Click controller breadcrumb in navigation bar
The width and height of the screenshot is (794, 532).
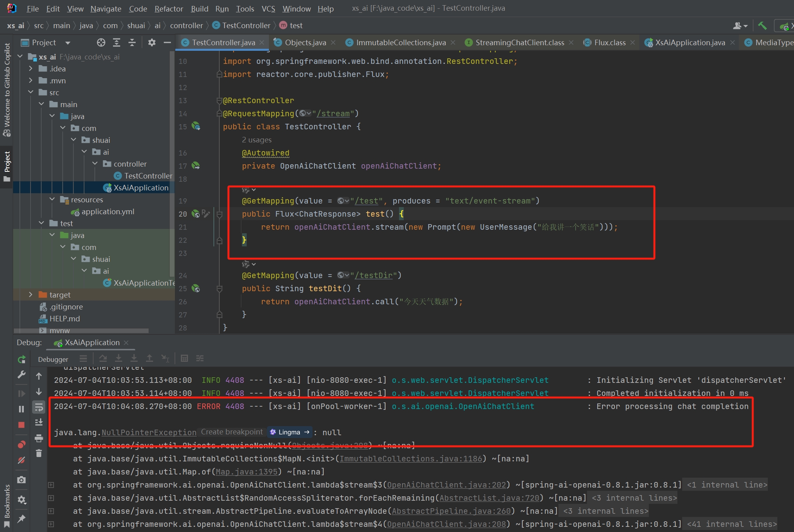click(x=186, y=25)
